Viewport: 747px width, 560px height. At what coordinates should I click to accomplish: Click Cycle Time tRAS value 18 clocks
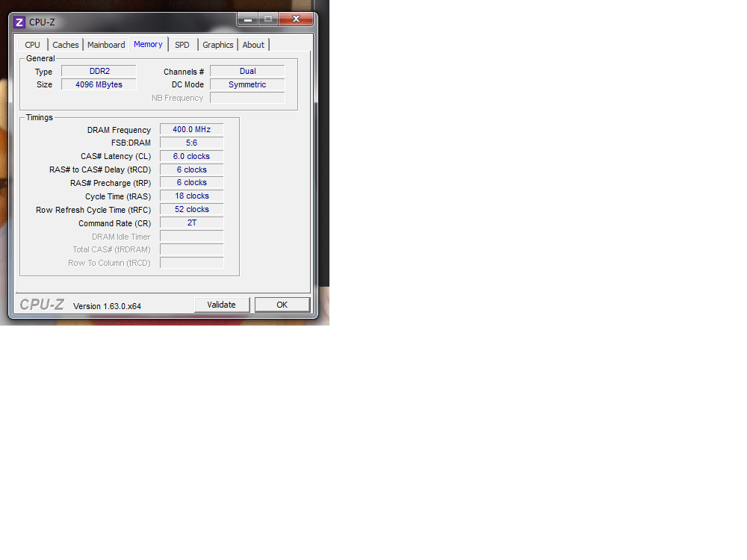point(191,196)
